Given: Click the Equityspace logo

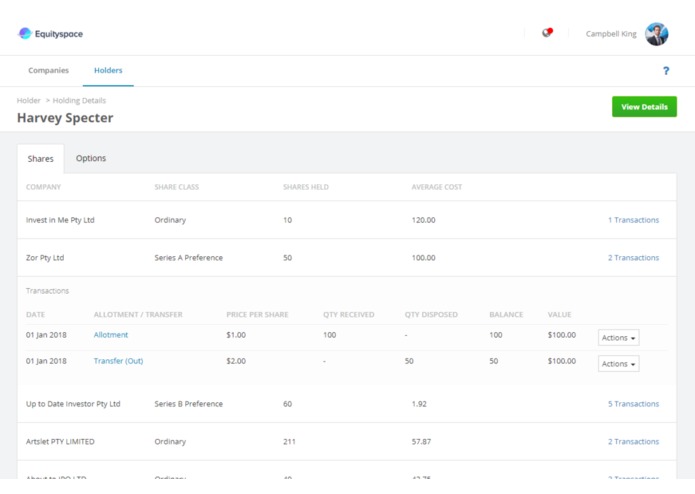Looking at the screenshot, I should [x=50, y=34].
